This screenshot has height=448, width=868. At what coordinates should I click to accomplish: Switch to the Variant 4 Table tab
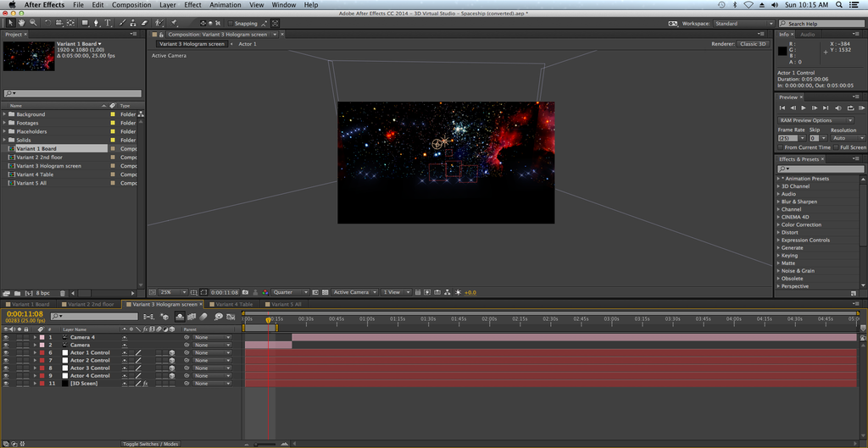[233, 304]
